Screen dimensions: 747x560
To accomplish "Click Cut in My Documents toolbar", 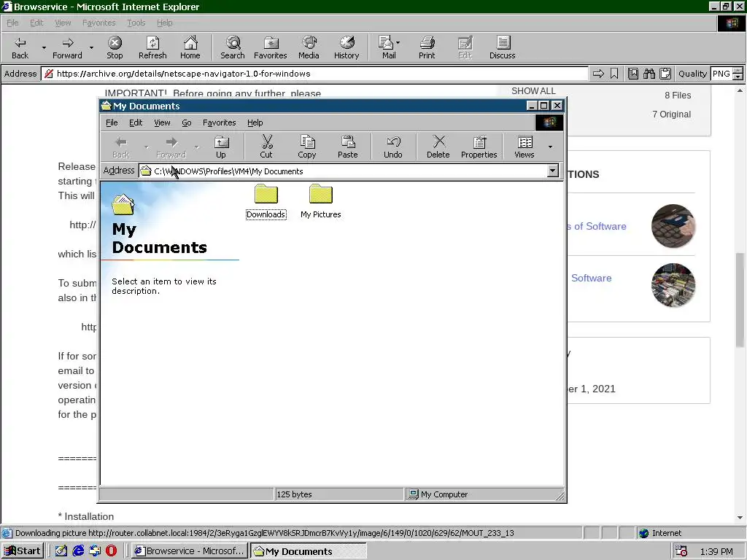I will [x=266, y=147].
